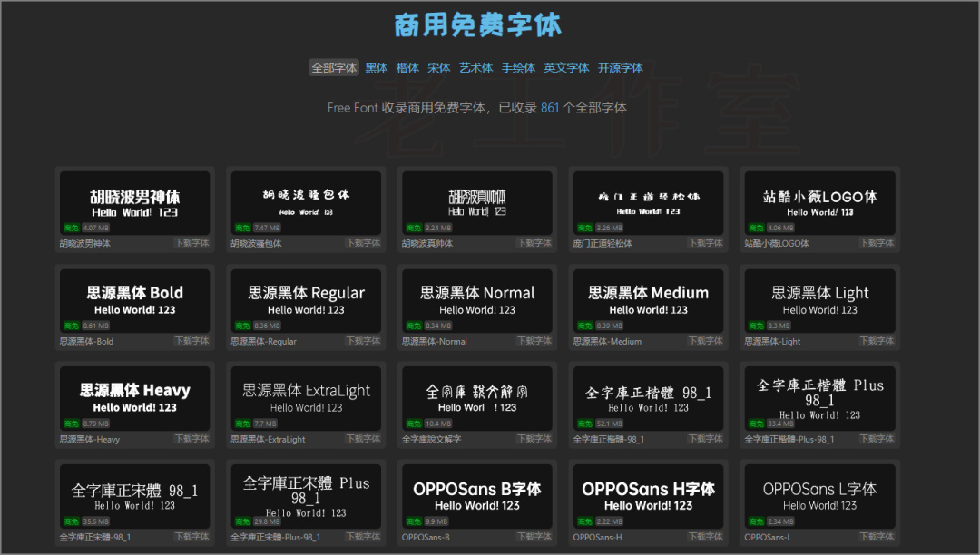Open the 思源黑体 Bold preview thumbnail
The image size is (980, 555).
tap(134, 301)
